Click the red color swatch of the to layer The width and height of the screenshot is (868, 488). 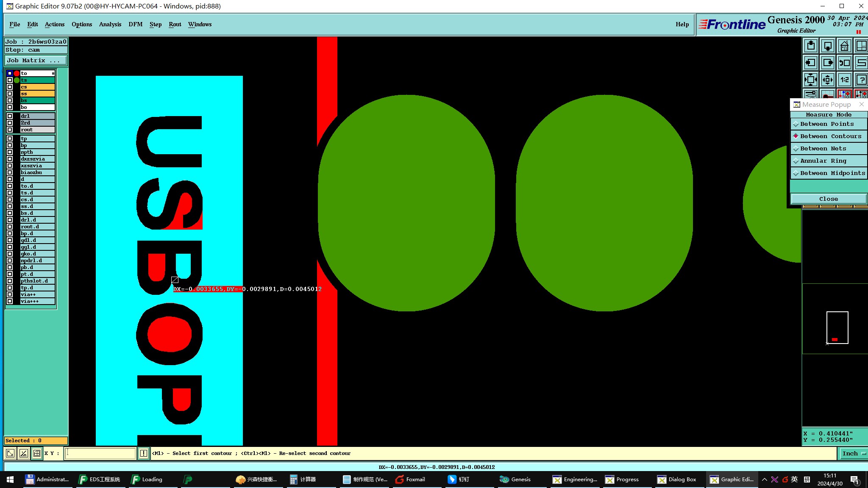pyautogui.click(x=17, y=73)
